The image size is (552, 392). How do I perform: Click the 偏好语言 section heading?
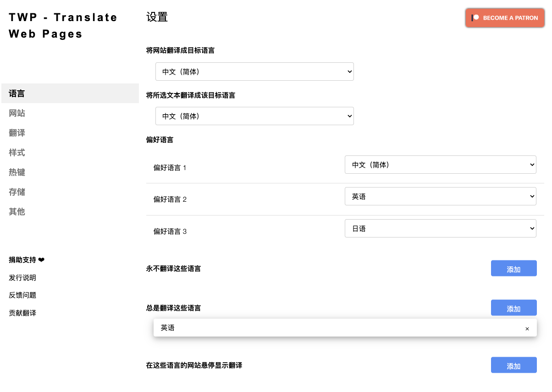coord(160,140)
